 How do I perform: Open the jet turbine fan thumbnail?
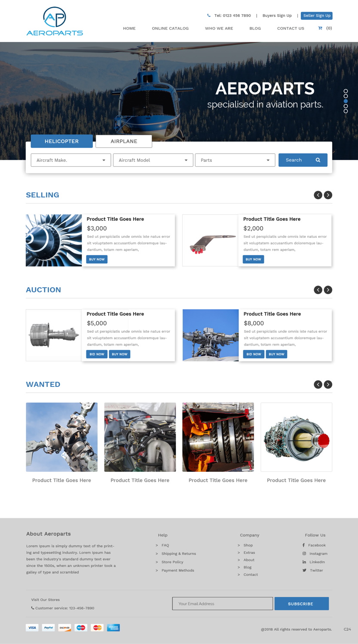pos(54,240)
